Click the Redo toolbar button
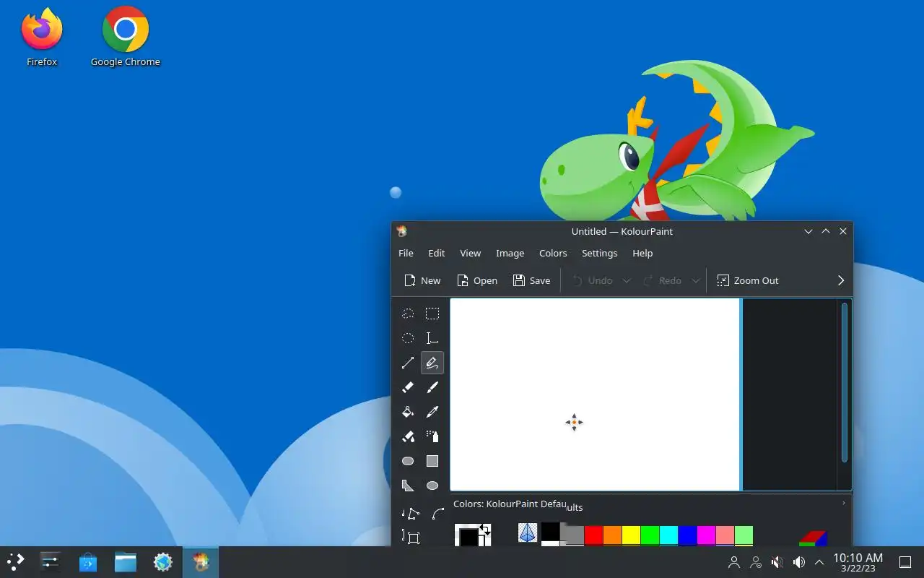The width and height of the screenshot is (924, 578). pyautogui.click(x=661, y=280)
